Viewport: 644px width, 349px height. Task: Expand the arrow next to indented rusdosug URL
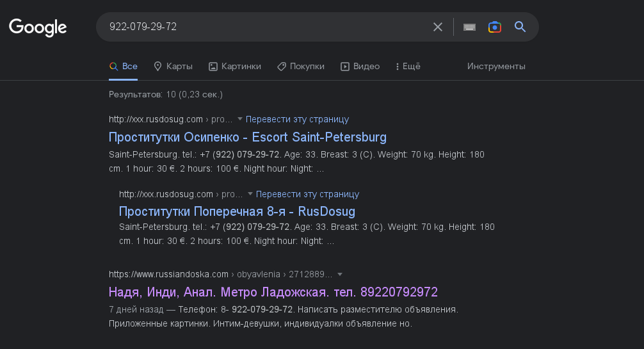pos(250,194)
